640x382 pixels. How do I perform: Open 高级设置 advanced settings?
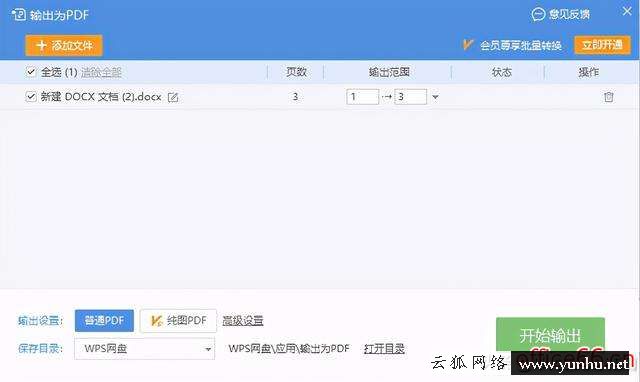243,321
